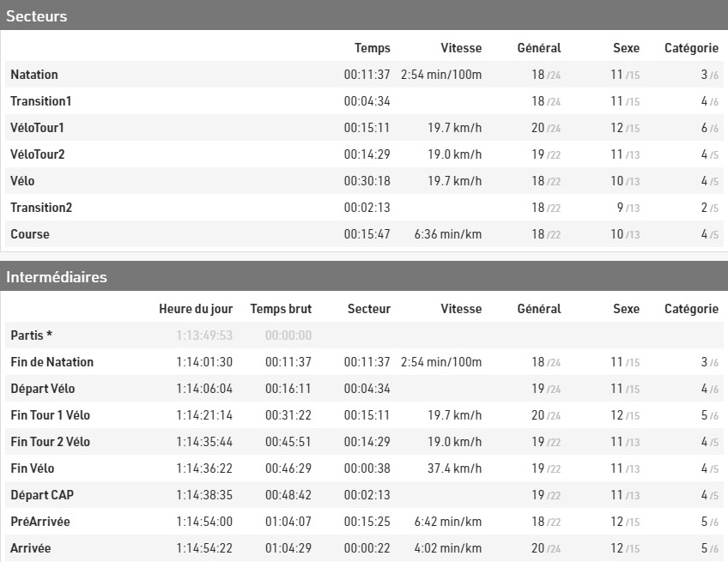Select the Arrivée row time 01:04:29

(x=288, y=548)
